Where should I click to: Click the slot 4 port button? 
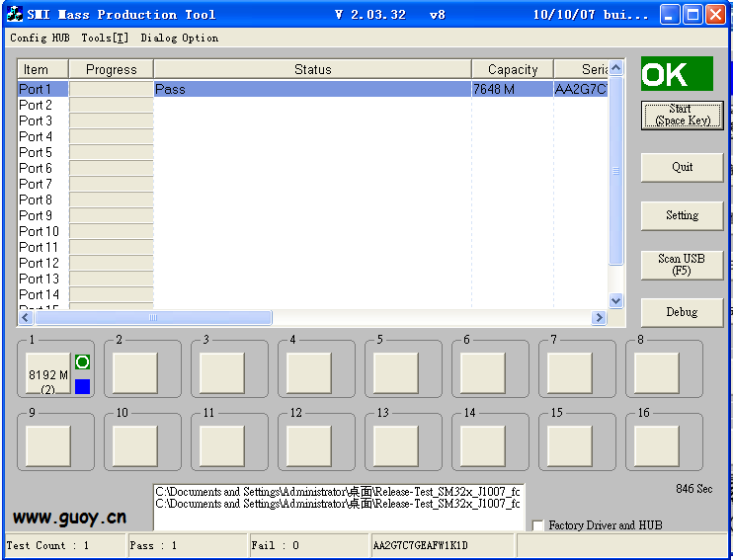(x=309, y=373)
